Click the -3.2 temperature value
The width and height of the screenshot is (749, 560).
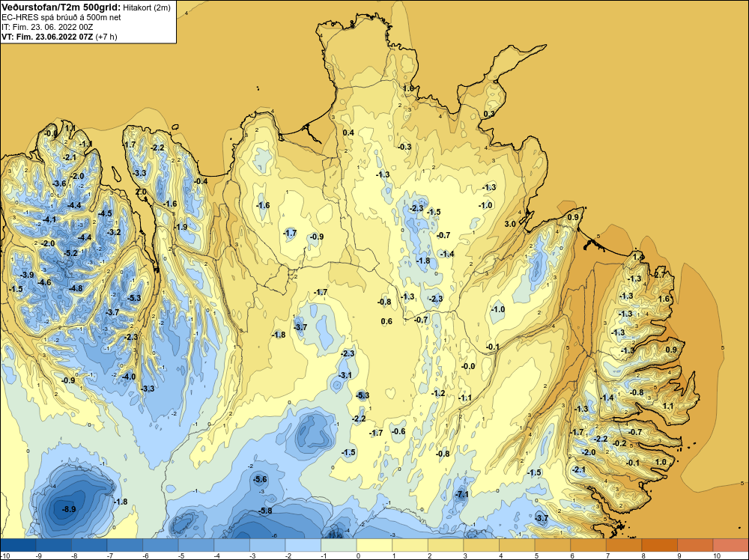pyautogui.click(x=114, y=233)
